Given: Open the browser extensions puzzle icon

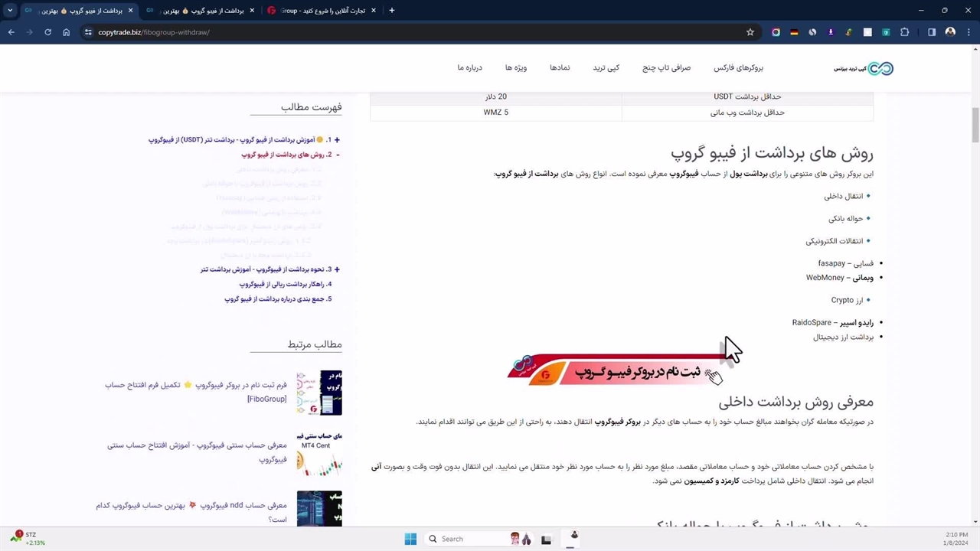Looking at the screenshot, I should pyautogui.click(x=904, y=32).
